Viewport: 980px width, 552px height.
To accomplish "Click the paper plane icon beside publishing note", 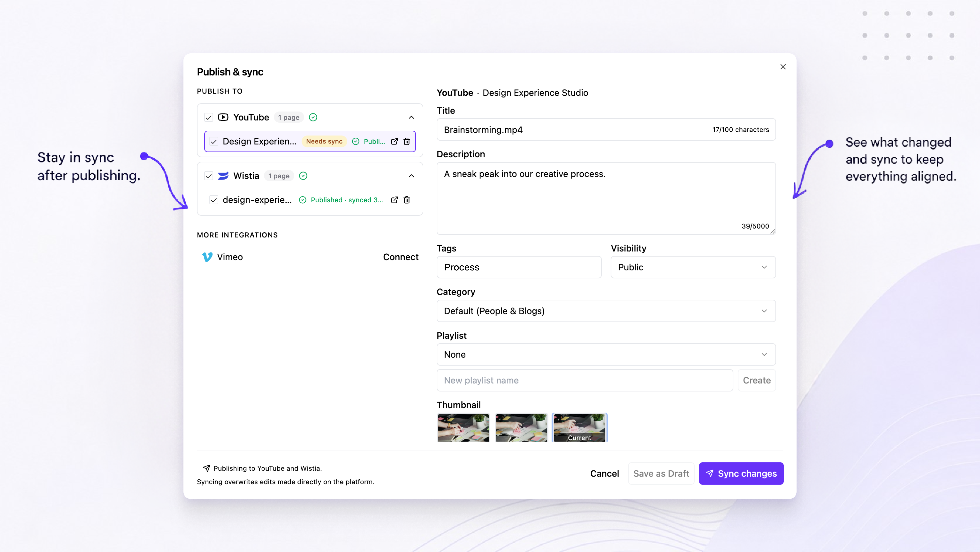I will tap(207, 468).
